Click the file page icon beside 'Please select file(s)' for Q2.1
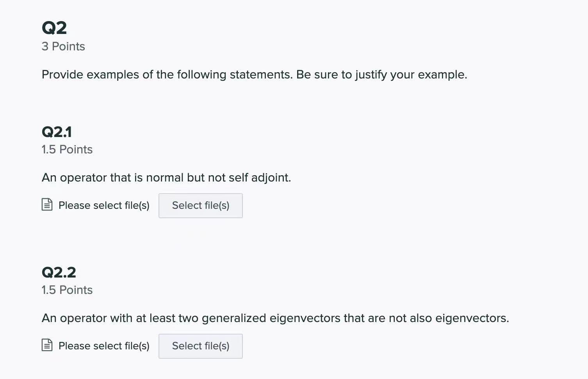 click(46, 204)
